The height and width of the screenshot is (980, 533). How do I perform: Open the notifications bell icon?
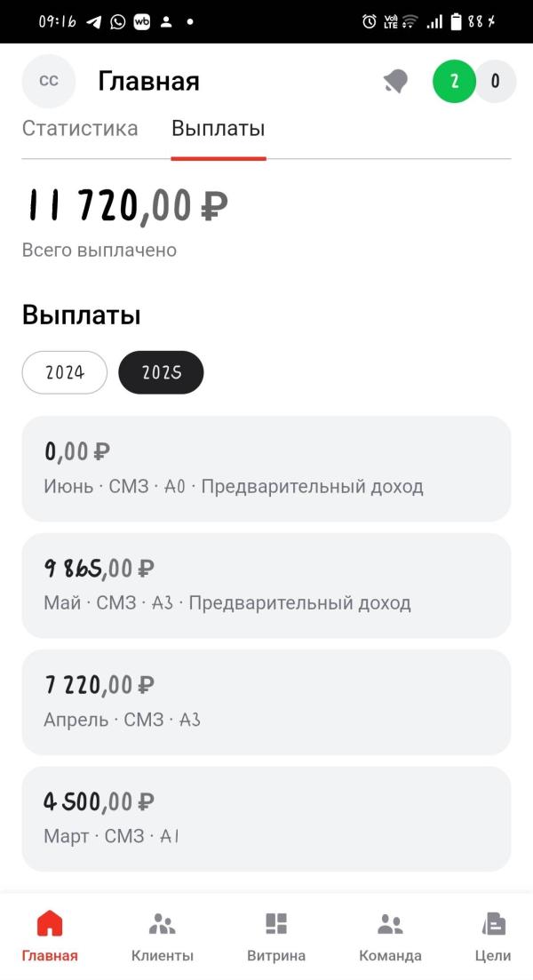point(395,81)
